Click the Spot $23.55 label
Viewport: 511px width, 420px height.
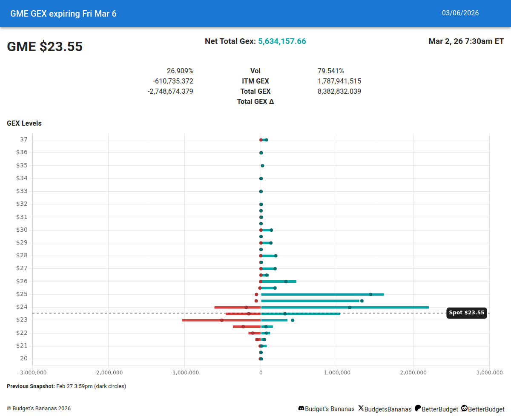pos(467,313)
